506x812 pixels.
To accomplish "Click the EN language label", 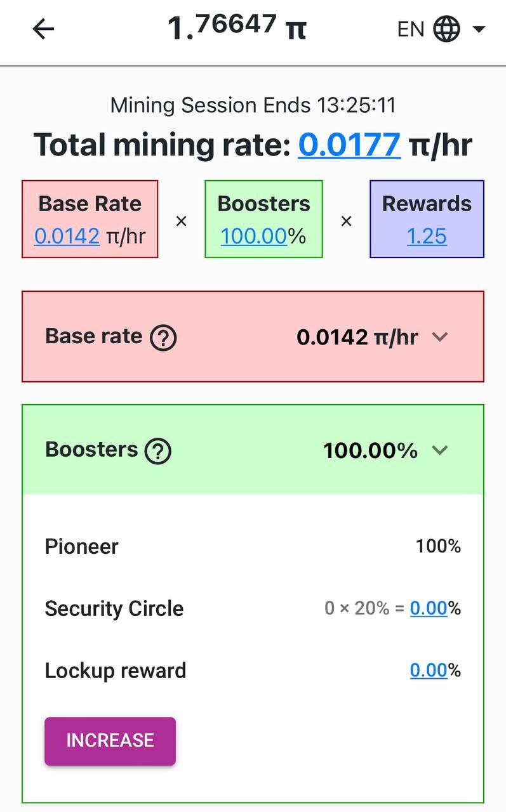I will [410, 29].
